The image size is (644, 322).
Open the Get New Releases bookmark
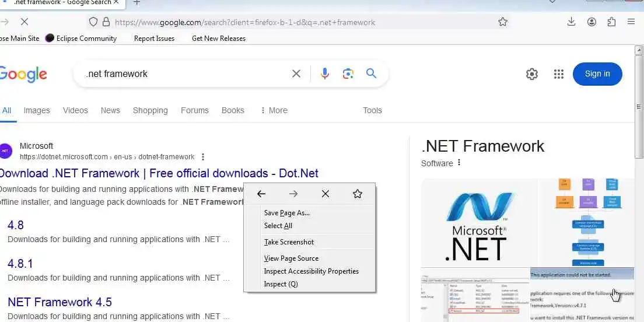pos(219,38)
